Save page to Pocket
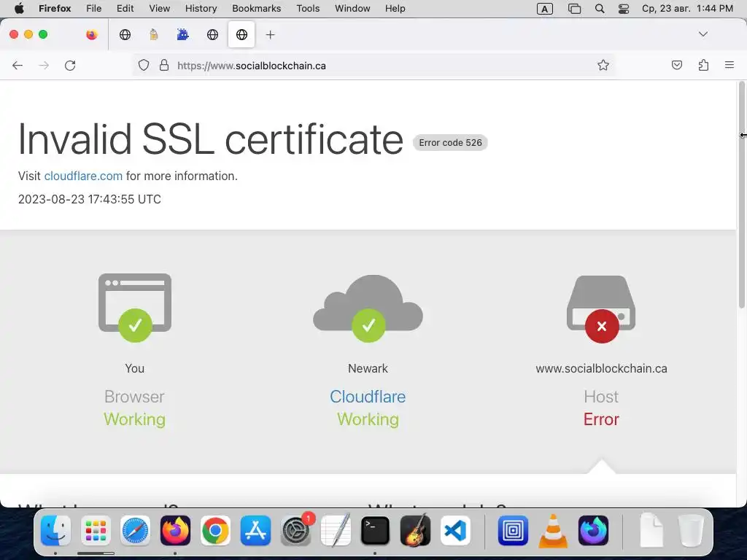The width and height of the screenshot is (747, 560). click(676, 65)
